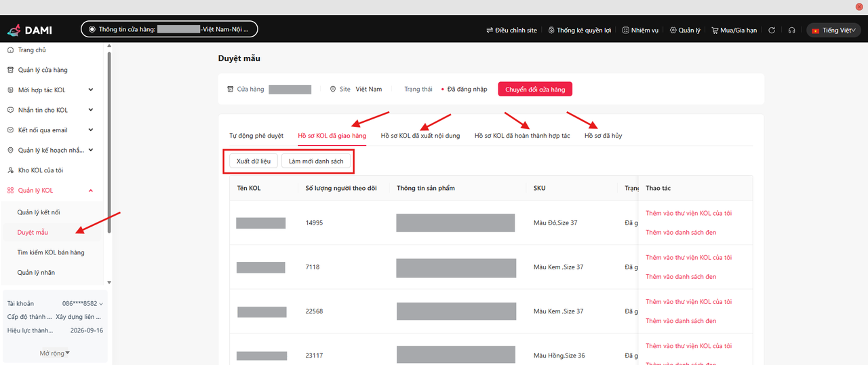Open Thống kê quyền lợi in header
Image resolution: width=868 pixels, height=365 pixels.
point(579,30)
